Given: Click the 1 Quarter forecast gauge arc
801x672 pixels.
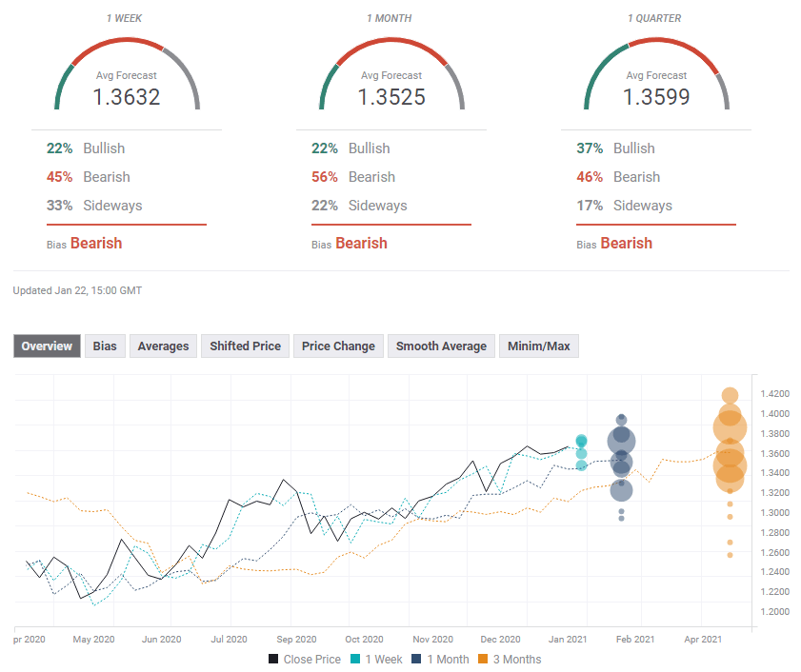Looking at the screenshot, I should (x=656, y=44).
